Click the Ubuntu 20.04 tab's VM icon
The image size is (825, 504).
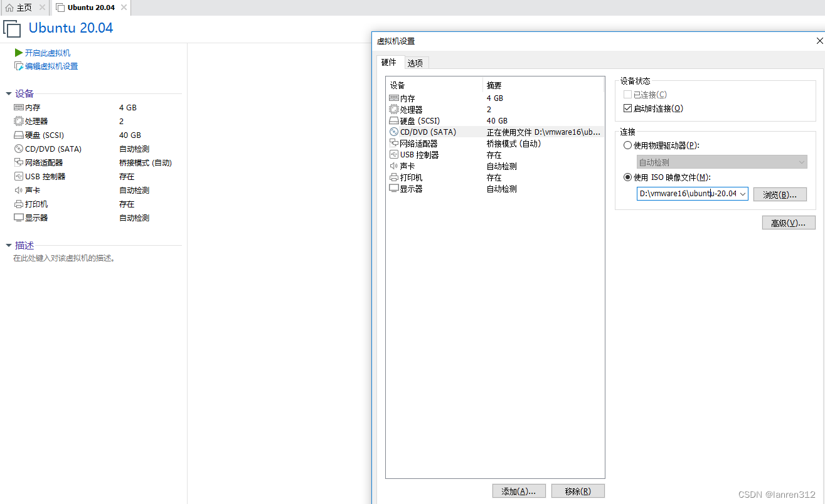coord(60,8)
